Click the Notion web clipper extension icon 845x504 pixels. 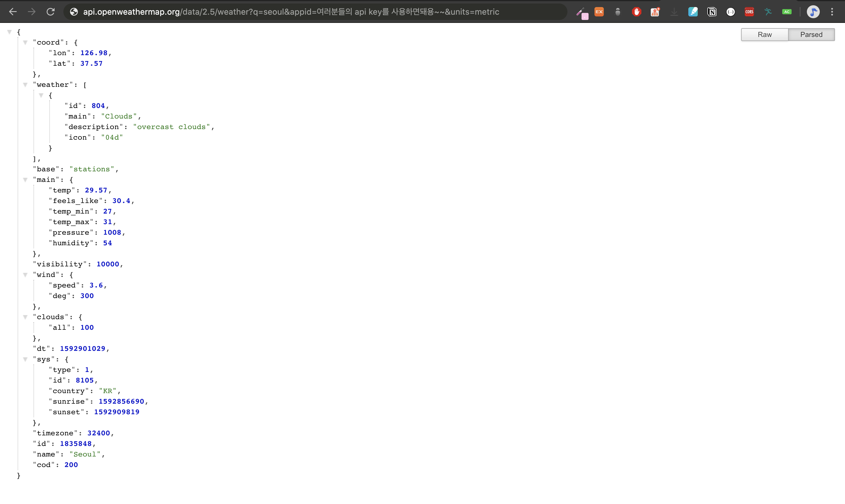[x=712, y=12]
